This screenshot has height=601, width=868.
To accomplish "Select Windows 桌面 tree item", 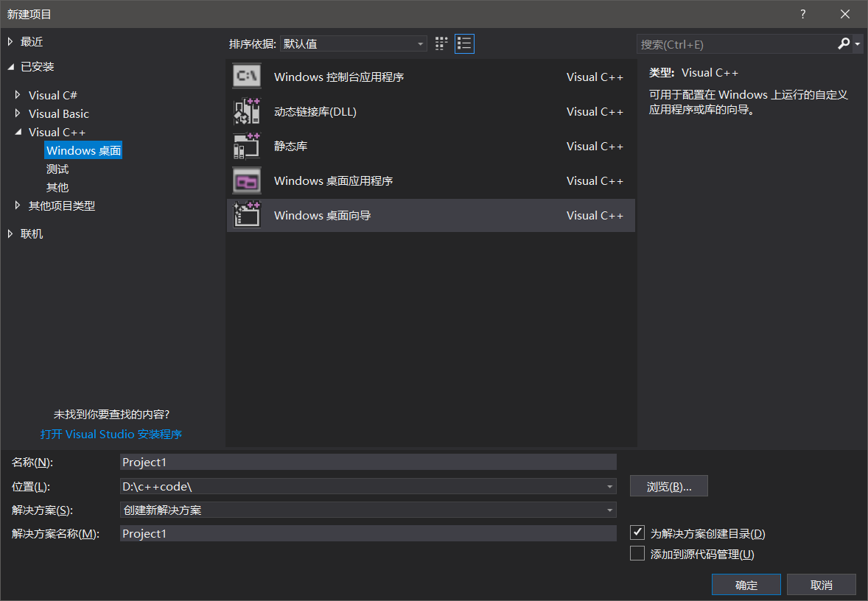I will [x=83, y=150].
